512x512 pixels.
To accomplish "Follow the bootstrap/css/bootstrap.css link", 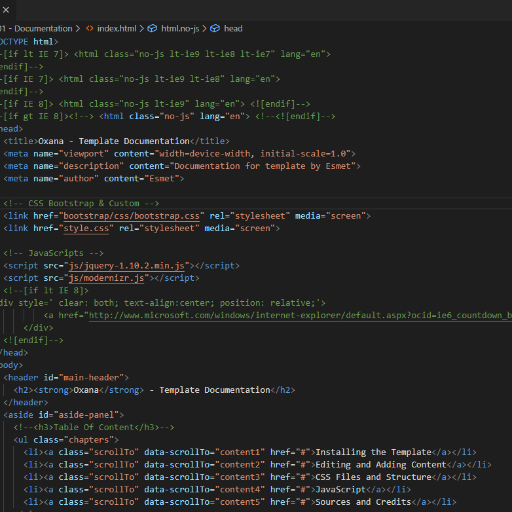I will point(131,216).
